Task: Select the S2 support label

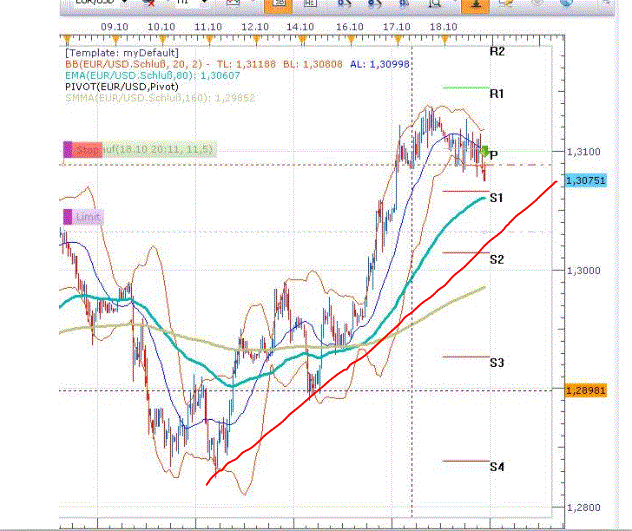Action: coord(497,259)
